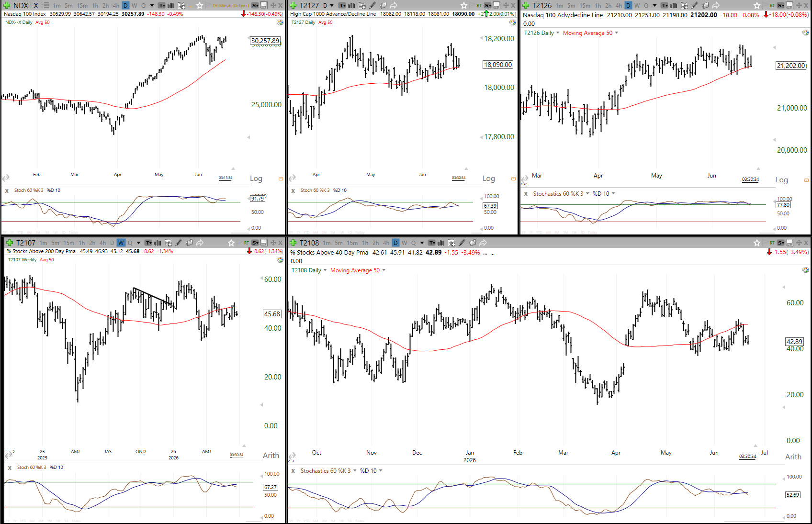Select the pencil drawing tool on T2127 chart
812x524 pixels.
(372, 5)
